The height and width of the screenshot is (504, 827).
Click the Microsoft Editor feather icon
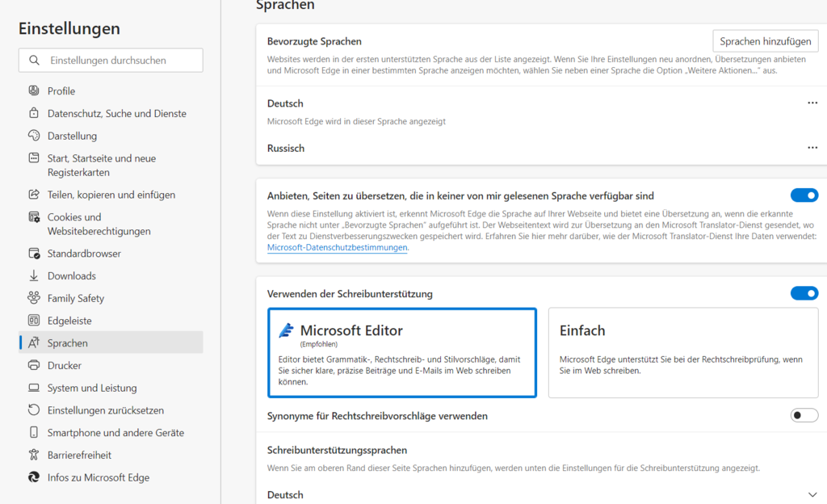tap(287, 330)
